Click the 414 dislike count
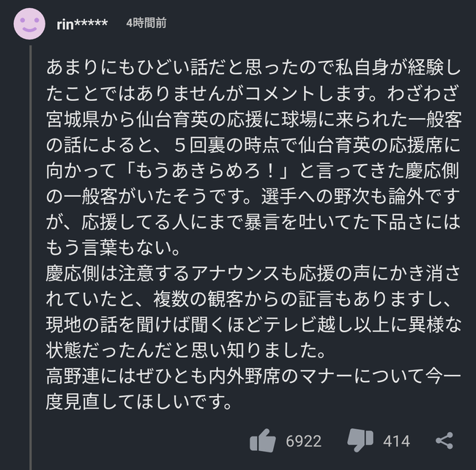 (396, 441)
